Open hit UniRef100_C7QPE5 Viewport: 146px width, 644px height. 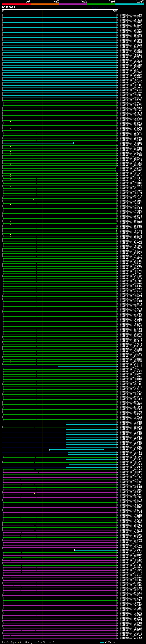(x=131, y=485)
